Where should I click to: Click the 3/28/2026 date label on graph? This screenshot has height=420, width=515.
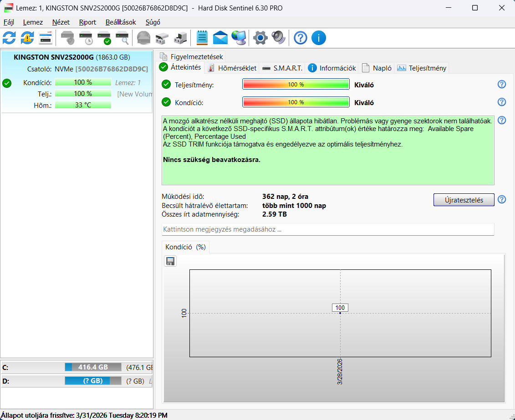tap(340, 372)
